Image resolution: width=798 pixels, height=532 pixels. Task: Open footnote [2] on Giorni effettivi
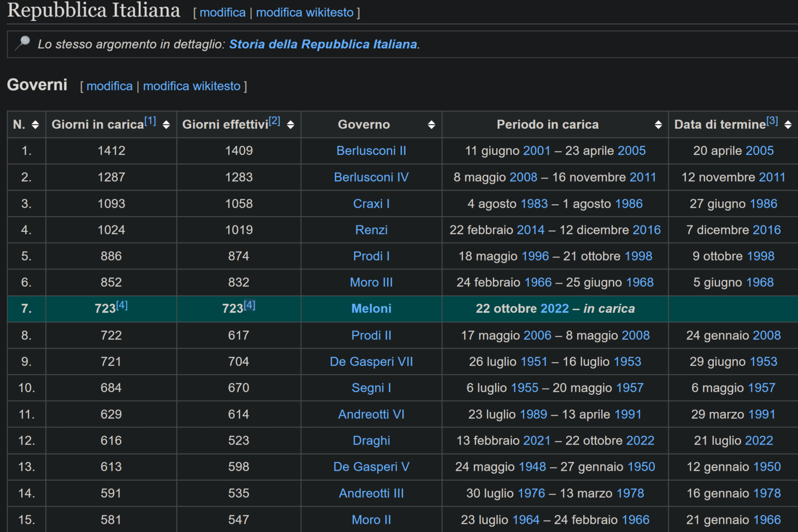(274, 121)
